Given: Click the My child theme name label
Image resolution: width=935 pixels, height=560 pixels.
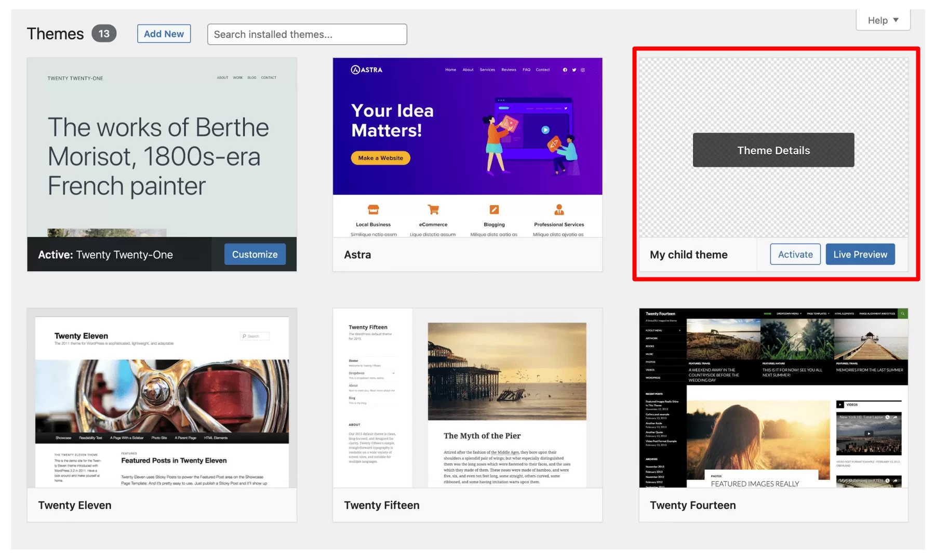Looking at the screenshot, I should click(689, 255).
